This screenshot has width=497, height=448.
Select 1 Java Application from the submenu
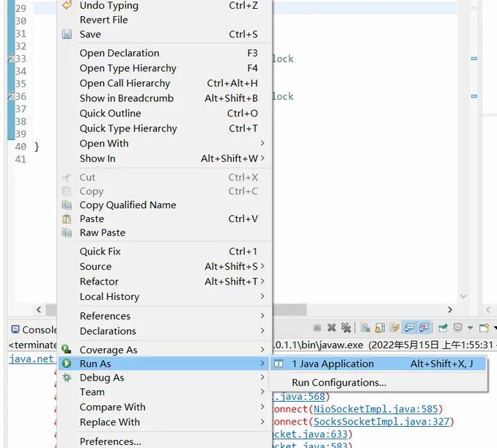click(332, 364)
